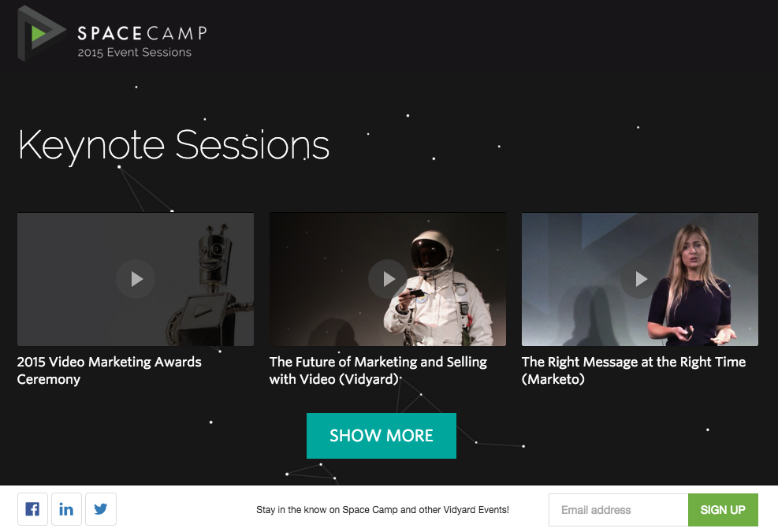Click the Facebook share icon
This screenshot has width=778, height=532.
tap(32, 508)
